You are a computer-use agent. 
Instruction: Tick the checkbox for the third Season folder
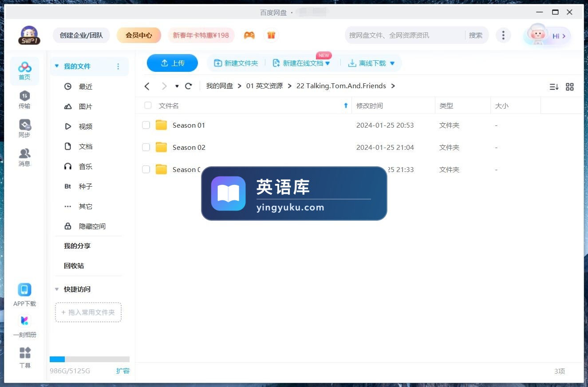146,169
